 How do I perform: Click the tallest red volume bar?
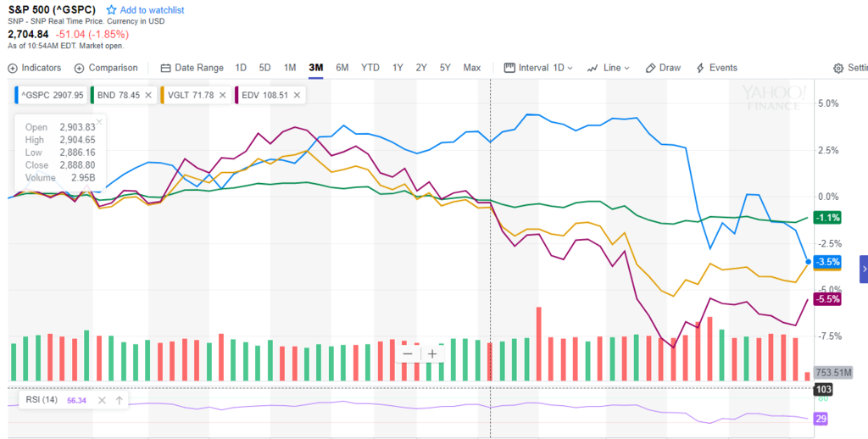(538, 344)
